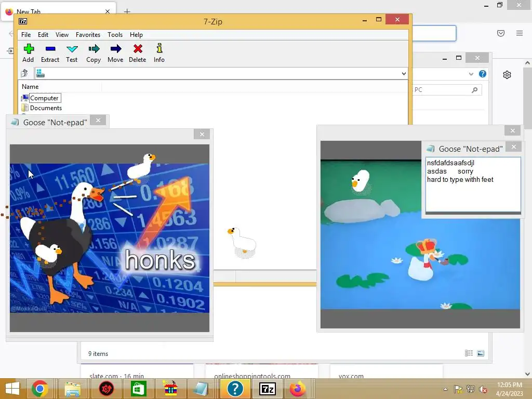Open the Favorites menu in 7-Zip

click(88, 35)
